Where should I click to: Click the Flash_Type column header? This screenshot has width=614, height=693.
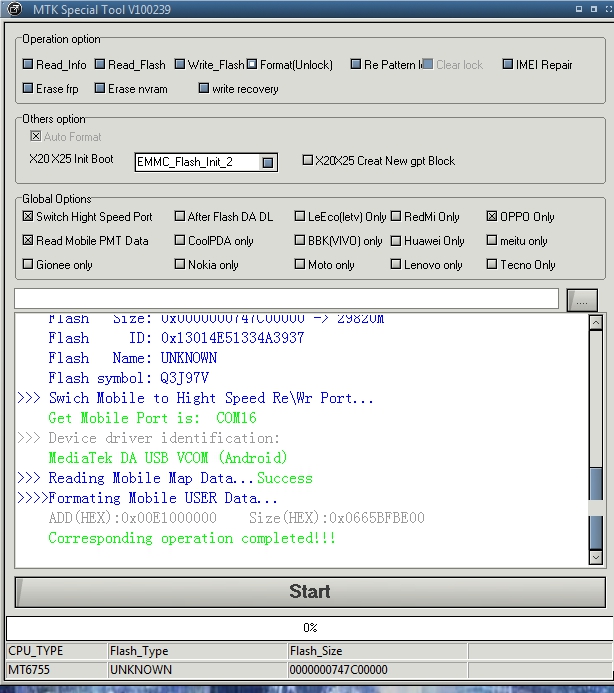tap(198, 651)
